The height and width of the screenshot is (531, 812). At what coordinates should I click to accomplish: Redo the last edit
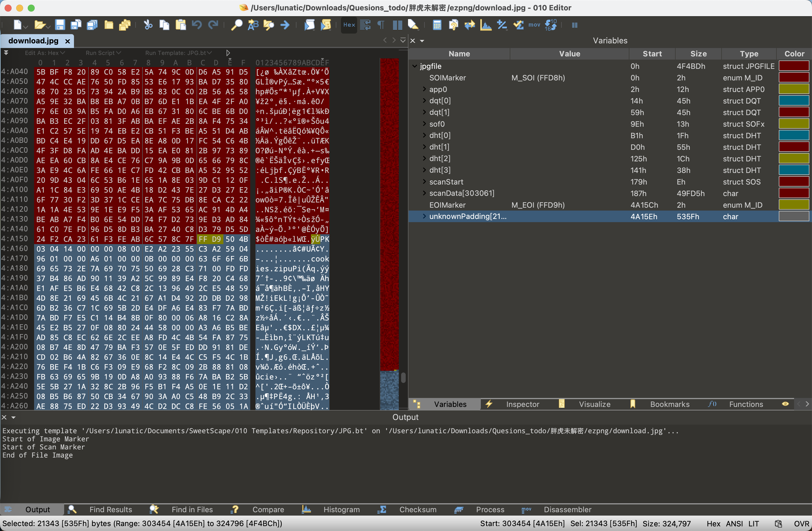pos(213,25)
